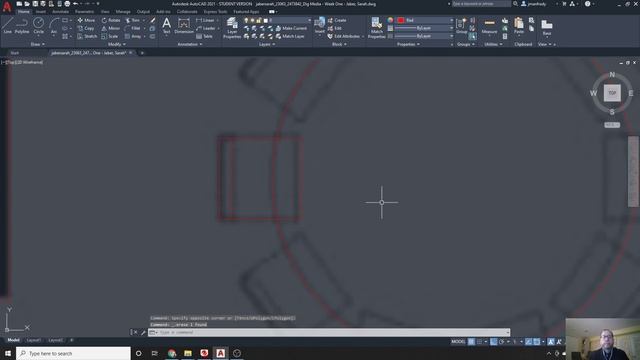Click the Windows Start button

(x=8, y=353)
